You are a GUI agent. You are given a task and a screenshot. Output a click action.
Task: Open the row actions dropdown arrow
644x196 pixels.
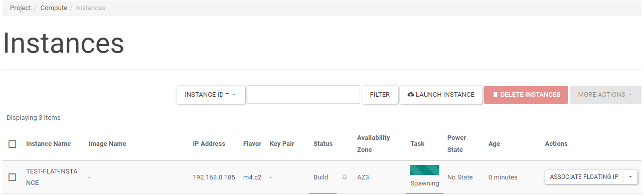(630, 177)
